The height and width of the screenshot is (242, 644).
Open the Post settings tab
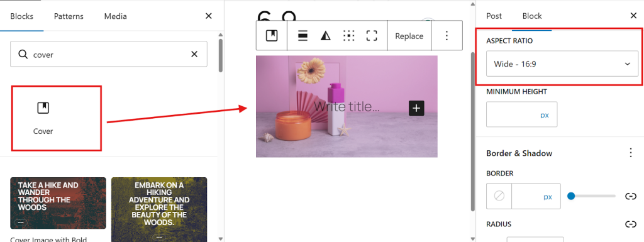[494, 16]
